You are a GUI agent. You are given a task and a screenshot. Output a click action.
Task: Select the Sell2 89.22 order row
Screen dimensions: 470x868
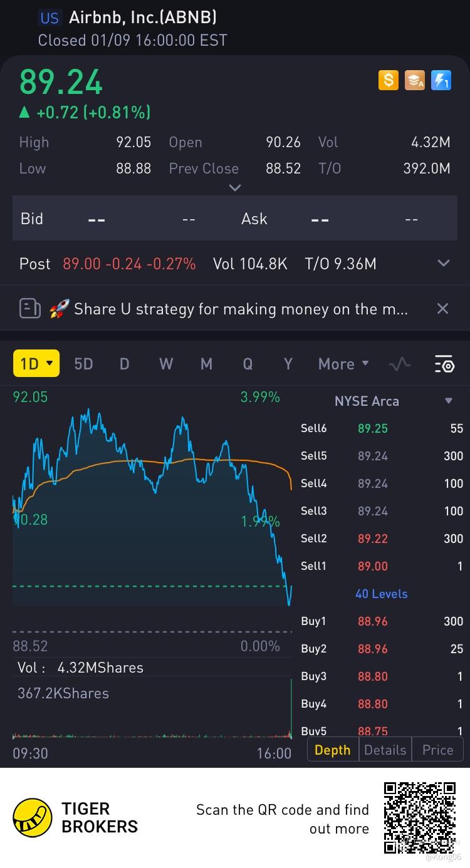click(x=382, y=539)
